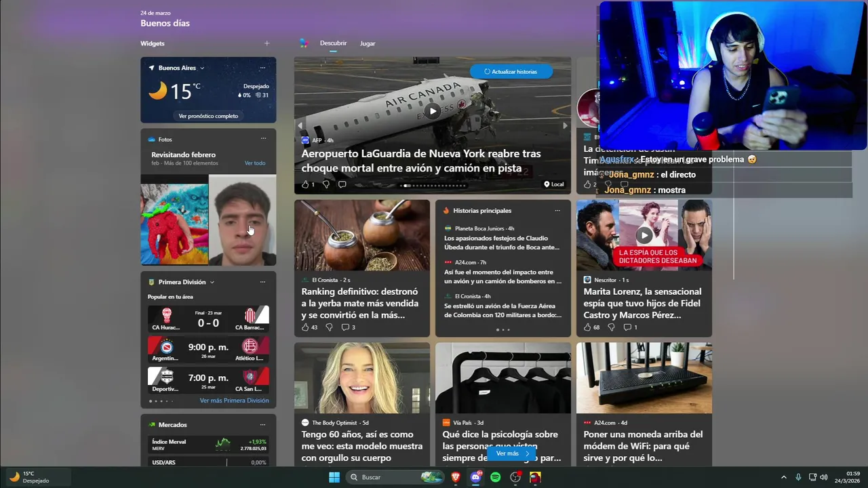Open the 7:00 p. m. Deportivo match
868x488 pixels.
208,380
